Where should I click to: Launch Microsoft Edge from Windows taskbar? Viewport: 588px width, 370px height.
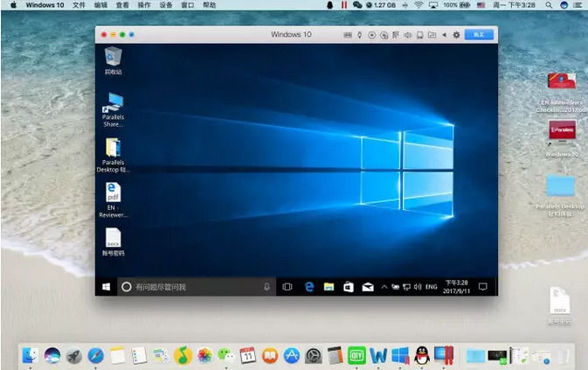click(309, 287)
